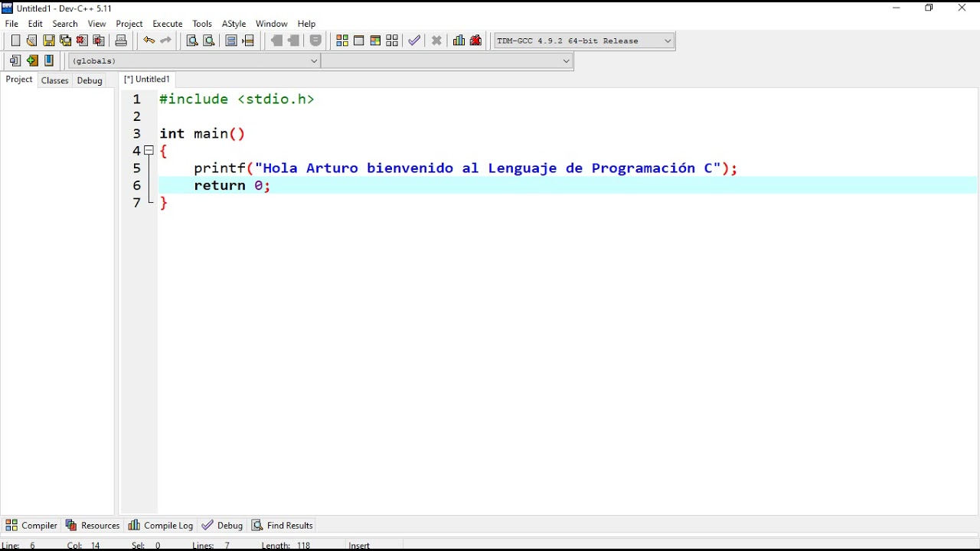Open Find with the magnifier icon
The width and height of the screenshot is (980, 551).
[x=193, y=41]
